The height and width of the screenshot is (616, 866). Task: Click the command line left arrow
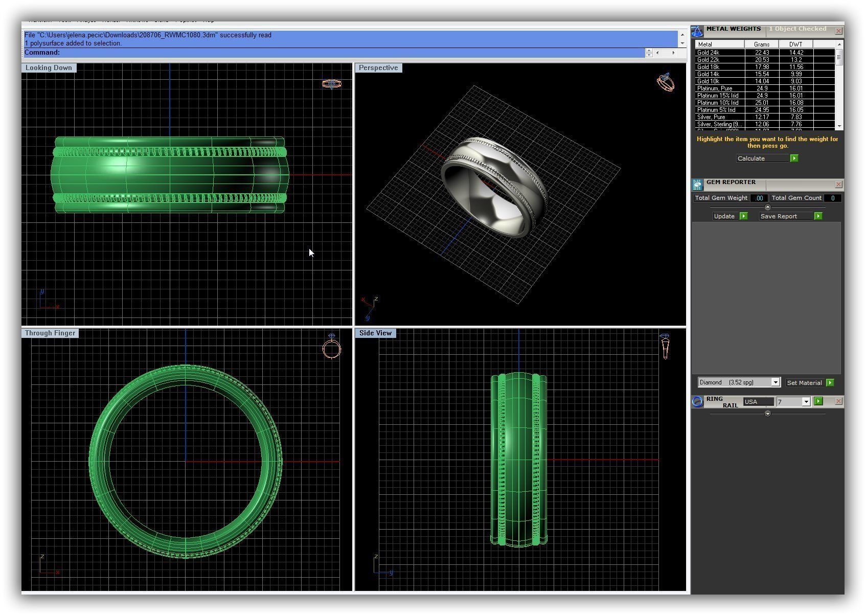tap(658, 52)
